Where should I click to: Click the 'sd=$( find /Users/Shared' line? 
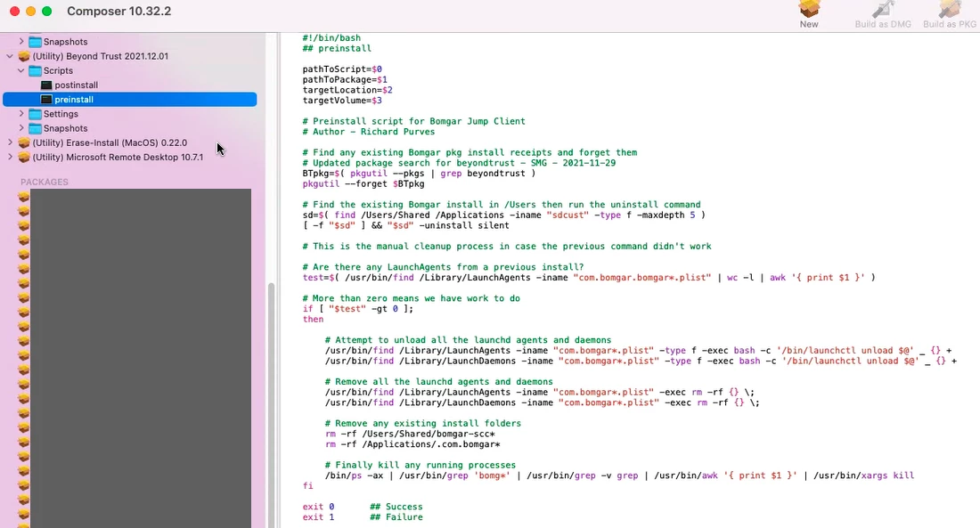(x=503, y=215)
